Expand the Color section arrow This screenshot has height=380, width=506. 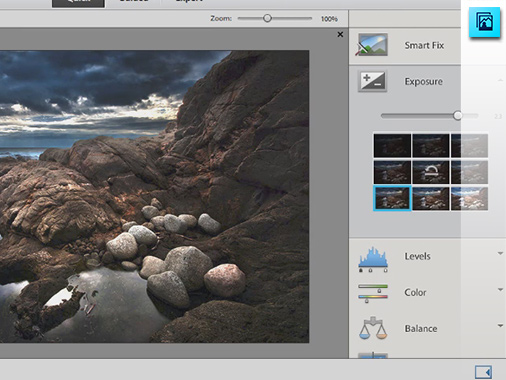tap(500, 289)
